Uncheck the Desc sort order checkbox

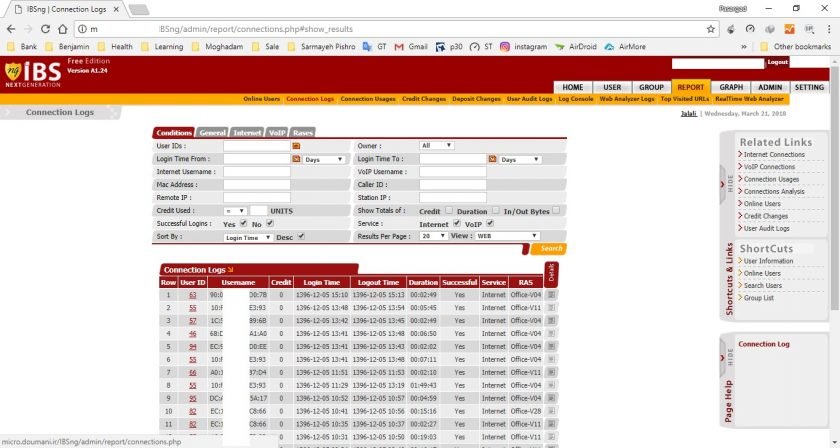pos(301,237)
